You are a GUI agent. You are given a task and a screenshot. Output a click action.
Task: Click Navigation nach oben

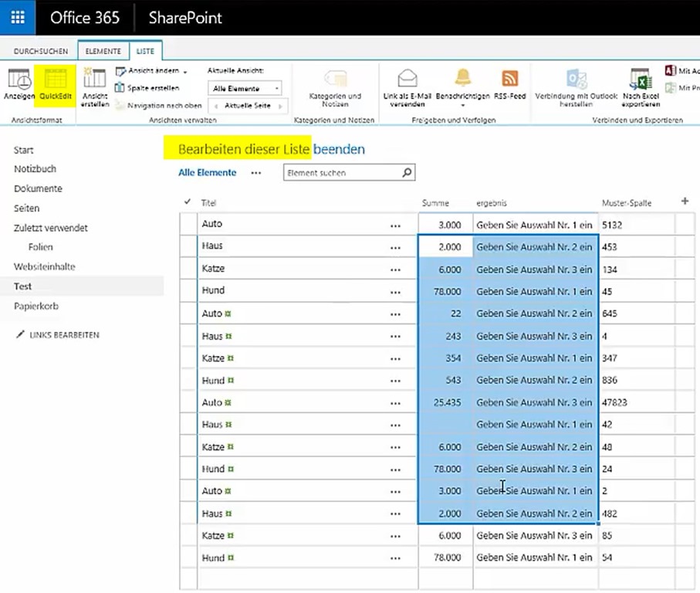(159, 106)
